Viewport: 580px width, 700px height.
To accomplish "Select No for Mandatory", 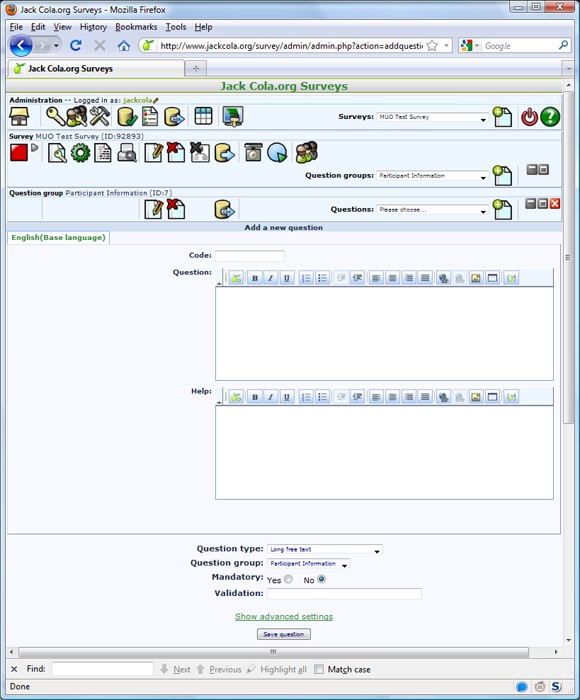I will [x=321, y=579].
